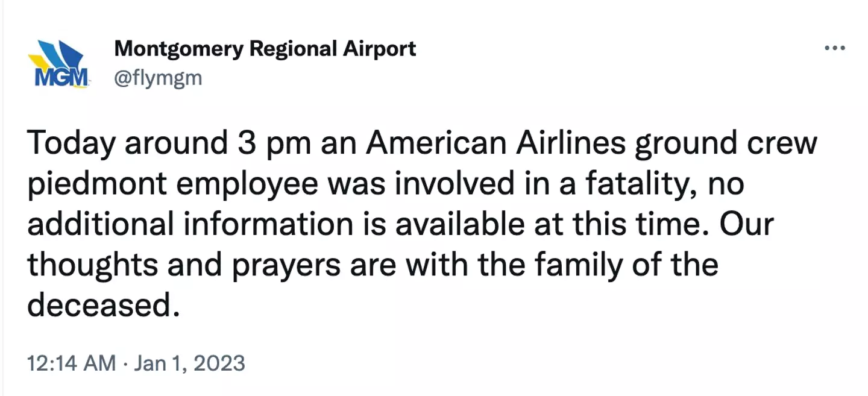This screenshot has width=868, height=396.
Task: Click the Jan 1, 2023 date
Action: (x=187, y=363)
